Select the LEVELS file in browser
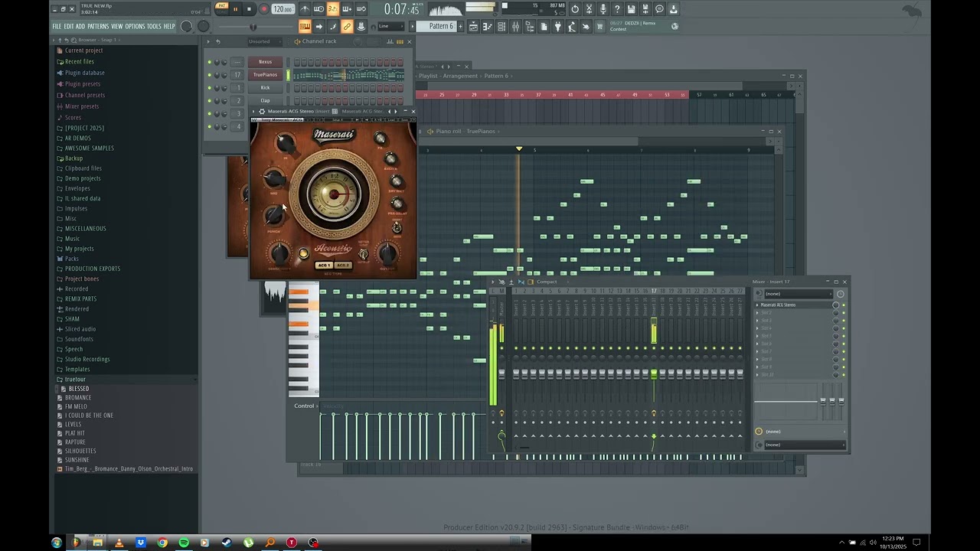 [x=69, y=425]
